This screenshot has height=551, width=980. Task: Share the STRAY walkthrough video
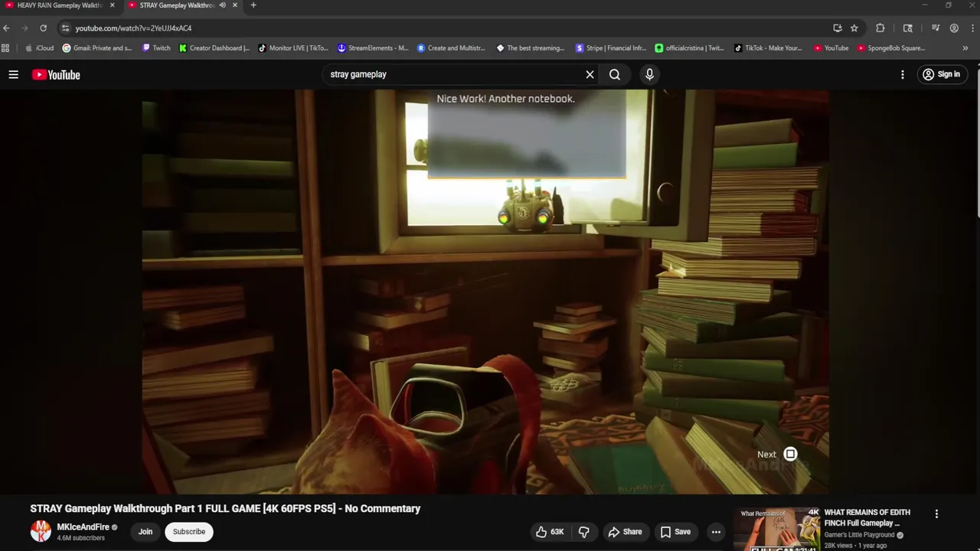click(625, 532)
